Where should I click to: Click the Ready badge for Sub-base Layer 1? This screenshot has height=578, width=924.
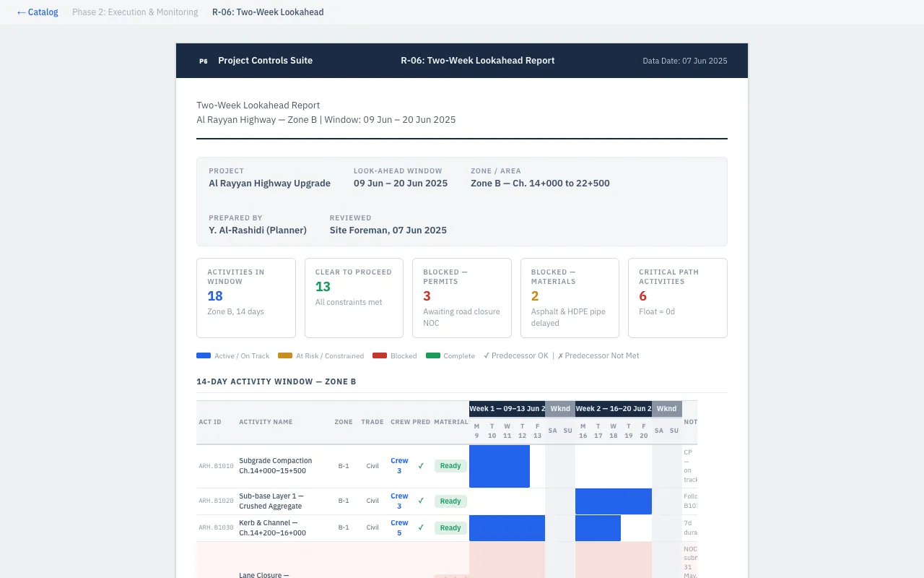pos(450,501)
